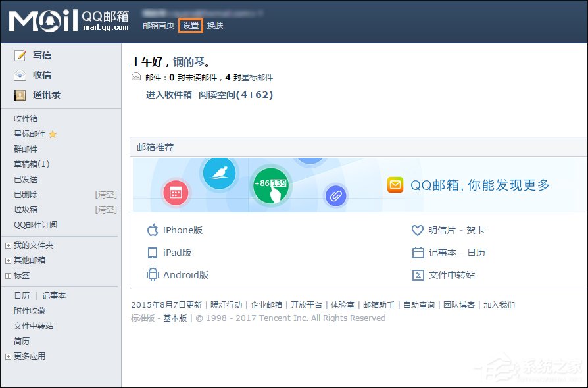Image resolution: width=588 pixels, height=388 pixels.
Task: Click the heart icon for 明信片·贺卡
Action: click(418, 230)
